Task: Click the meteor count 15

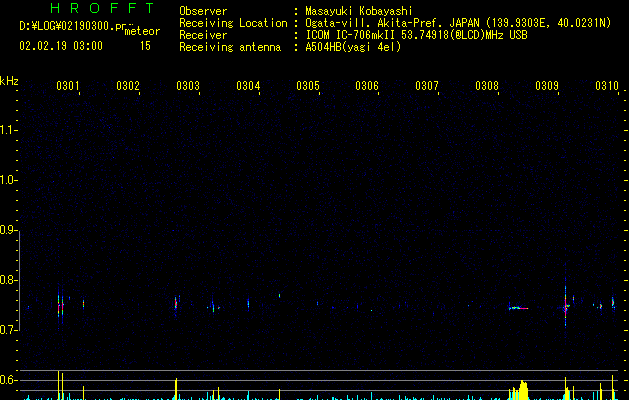Action: tap(145, 46)
